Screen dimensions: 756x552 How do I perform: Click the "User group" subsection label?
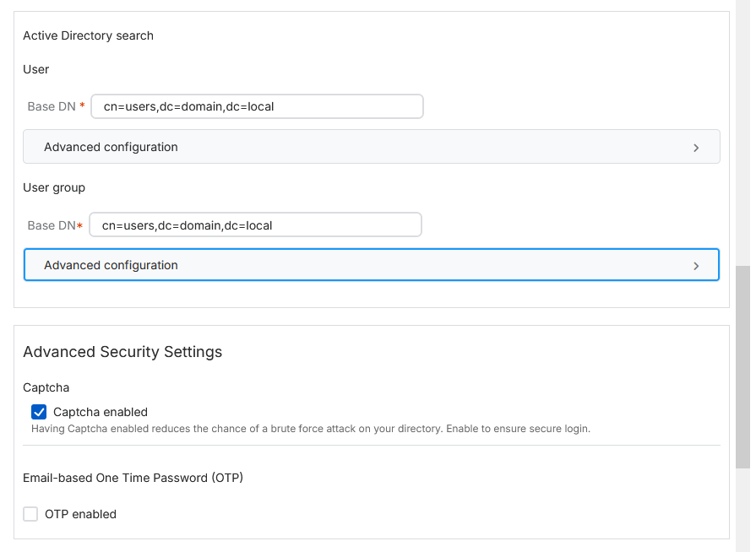(54, 187)
